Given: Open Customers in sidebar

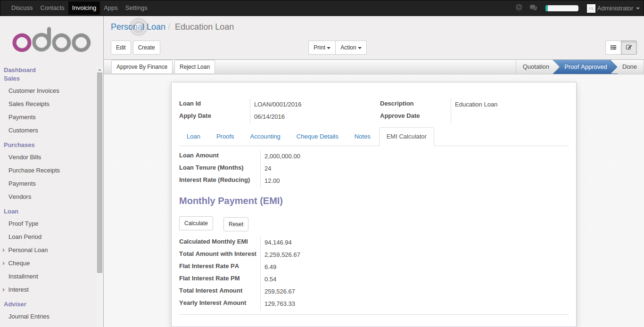Looking at the screenshot, I should pos(23,131).
